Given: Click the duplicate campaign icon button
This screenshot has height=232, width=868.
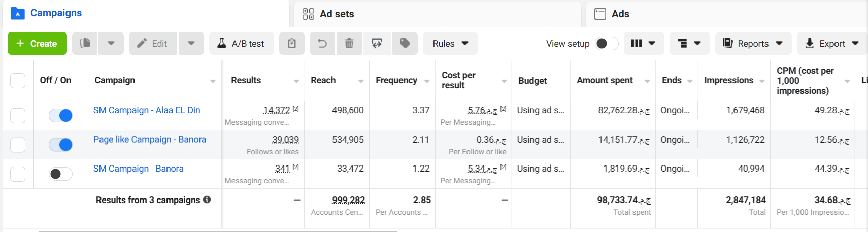Looking at the screenshot, I should pyautogui.click(x=85, y=44).
